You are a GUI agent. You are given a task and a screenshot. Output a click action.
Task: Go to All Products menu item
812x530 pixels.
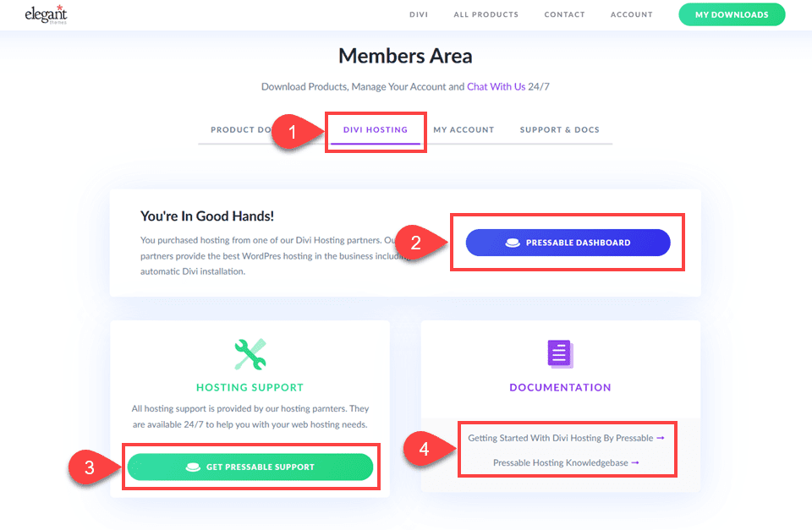pos(486,14)
